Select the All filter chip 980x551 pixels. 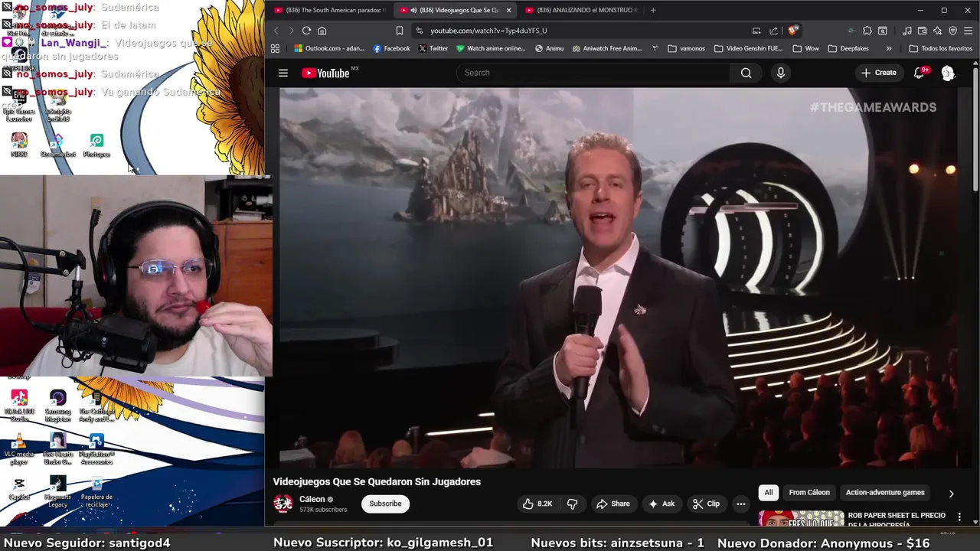tap(769, 493)
